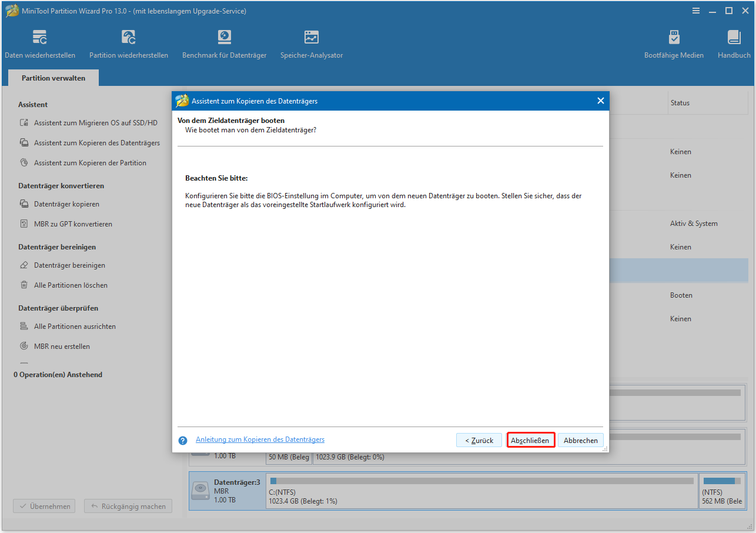756x533 pixels.
Task: Open Datenträger bereinigen
Action: tap(71, 265)
